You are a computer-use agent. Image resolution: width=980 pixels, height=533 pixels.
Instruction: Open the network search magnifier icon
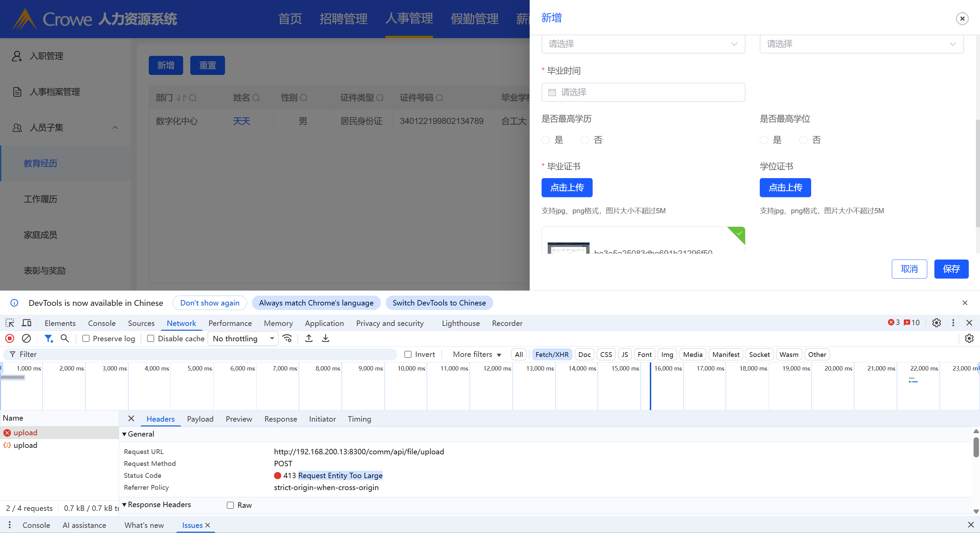(x=65, y=338)
